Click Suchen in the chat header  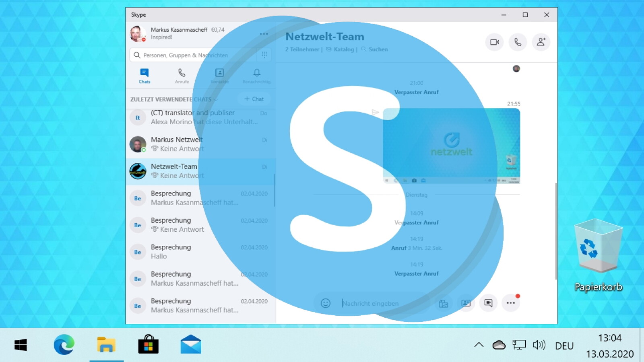click(375, 49)
